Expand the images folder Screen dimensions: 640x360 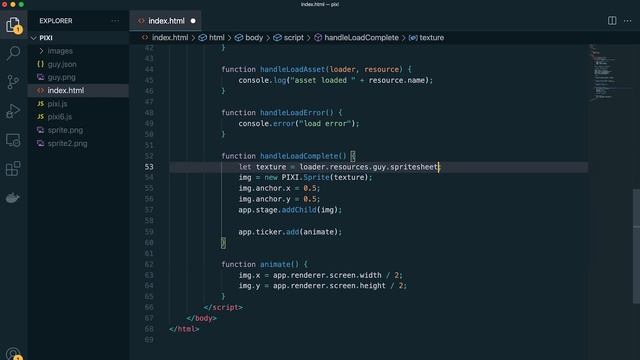[x=60, y=51]
